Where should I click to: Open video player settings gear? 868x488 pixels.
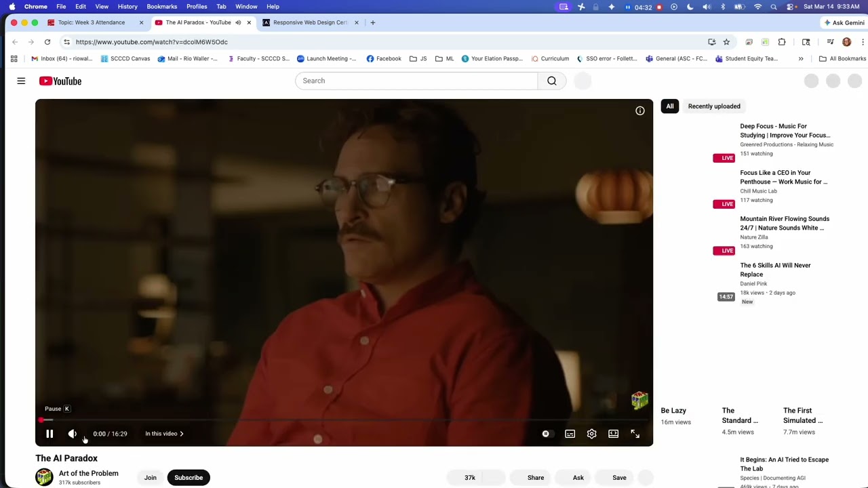(x=592, y=434)
